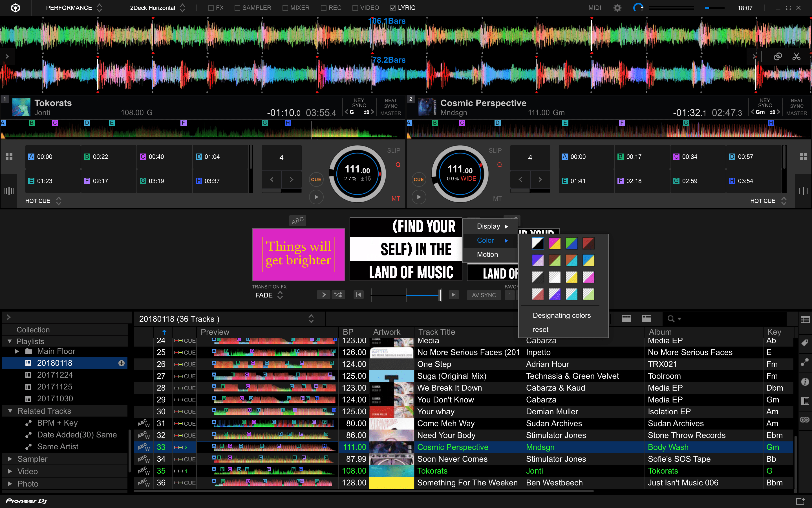Click the scissors cut icon on waveform
This screenshot has height=508, width=812.
tap(796, 56)
